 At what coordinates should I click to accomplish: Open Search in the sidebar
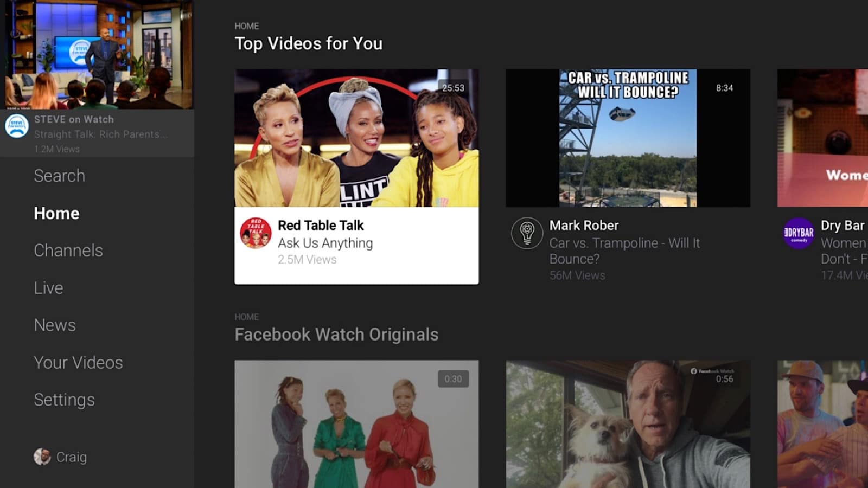click(59, 176)
